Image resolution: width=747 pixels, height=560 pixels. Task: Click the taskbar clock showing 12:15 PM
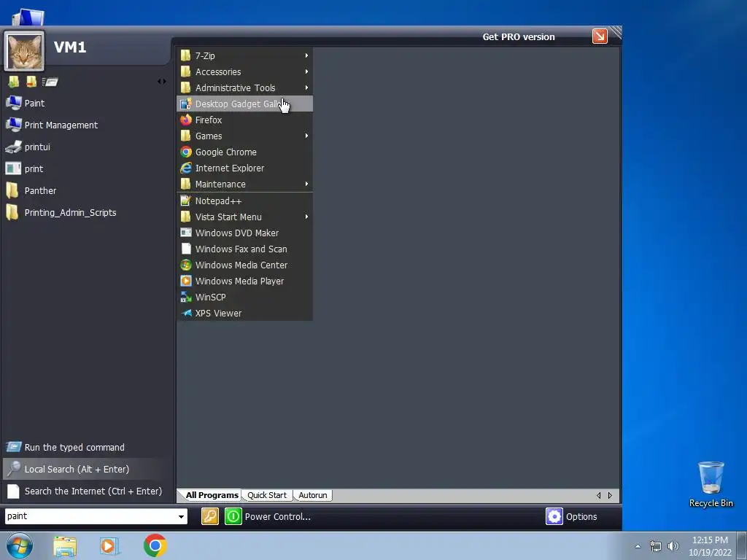[x=710, y=546]
